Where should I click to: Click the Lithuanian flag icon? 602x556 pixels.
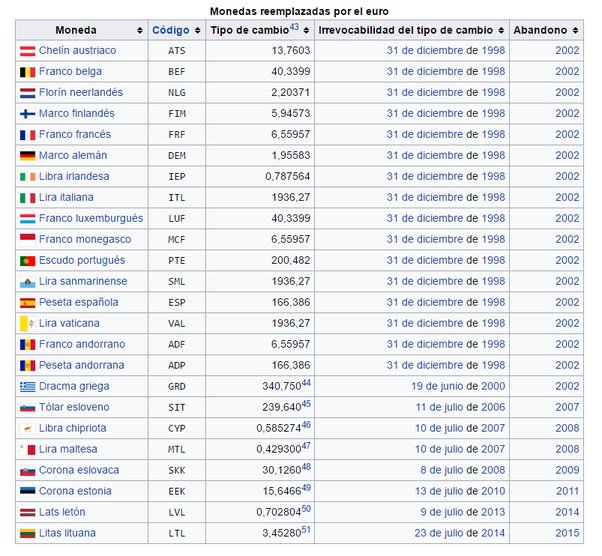(x=28, y=533)
